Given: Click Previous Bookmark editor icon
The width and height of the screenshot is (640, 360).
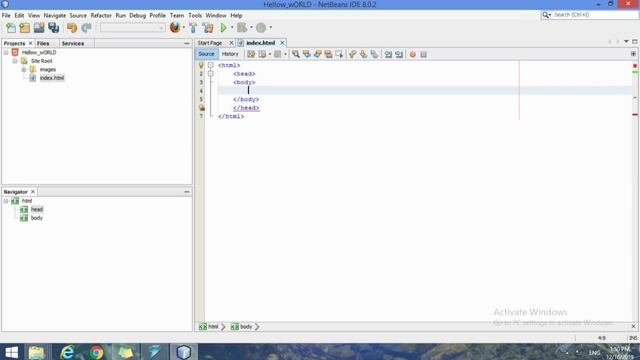Looking at the screenshot, I should pos(353,54).
